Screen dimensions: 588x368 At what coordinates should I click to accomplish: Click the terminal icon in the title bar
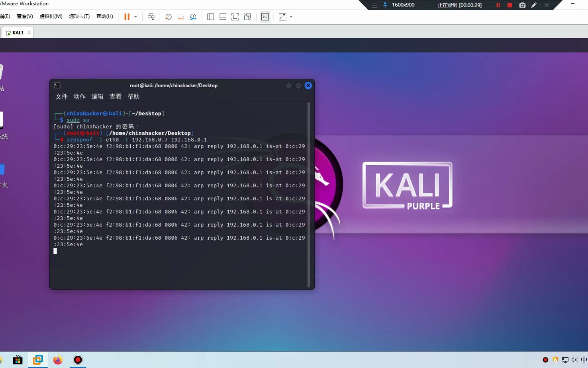click(57, 86)
